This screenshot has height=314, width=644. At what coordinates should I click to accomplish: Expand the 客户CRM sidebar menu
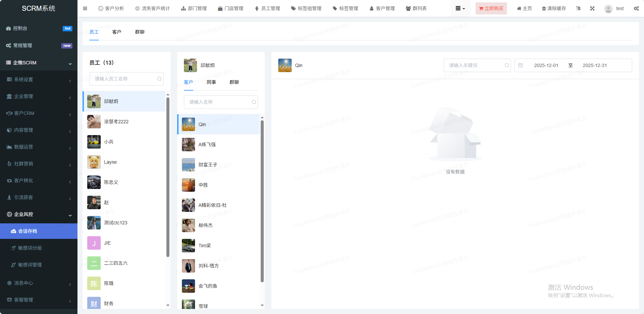[x=39, y=113]
